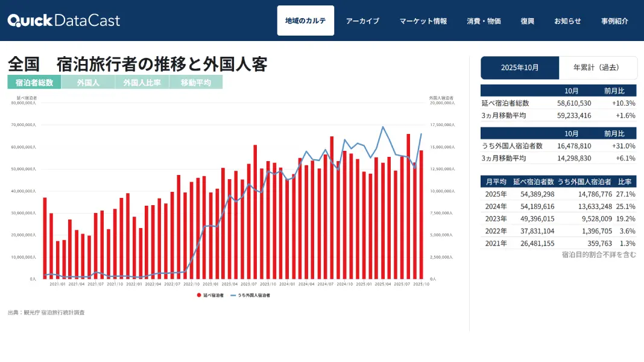Click the 2023/07 axis label

tap(248, 284)
